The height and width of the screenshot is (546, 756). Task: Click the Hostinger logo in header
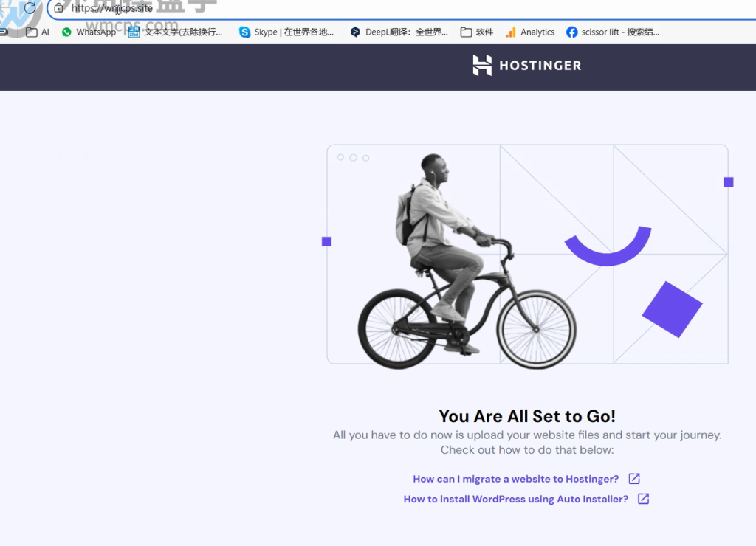pyautogui.click(x=526, y=66)
